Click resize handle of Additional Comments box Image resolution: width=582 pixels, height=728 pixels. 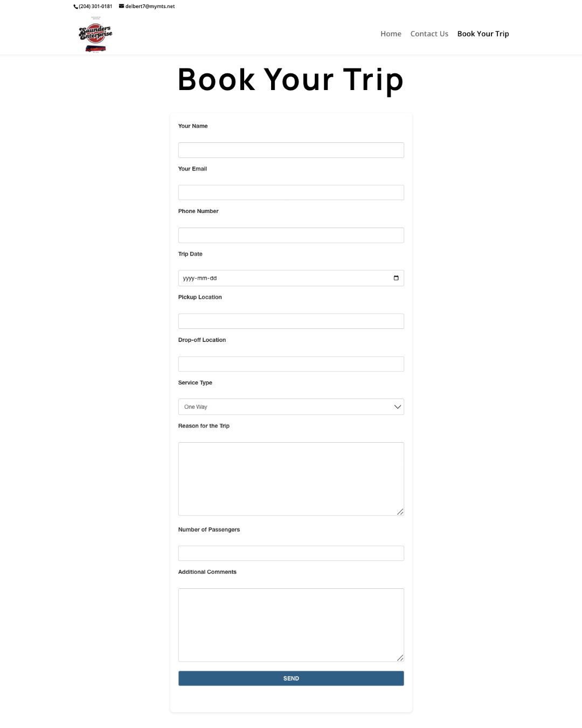(x=400, y=657)
